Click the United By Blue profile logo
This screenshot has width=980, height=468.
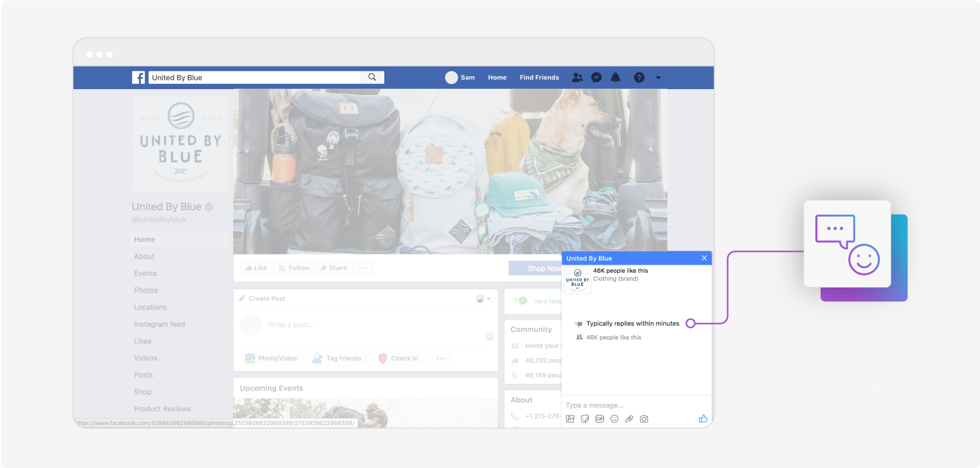(x=180, y=143)
